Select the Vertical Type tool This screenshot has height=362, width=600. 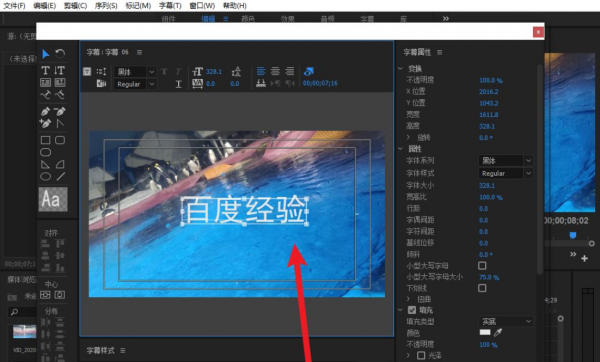coord(60,70)
